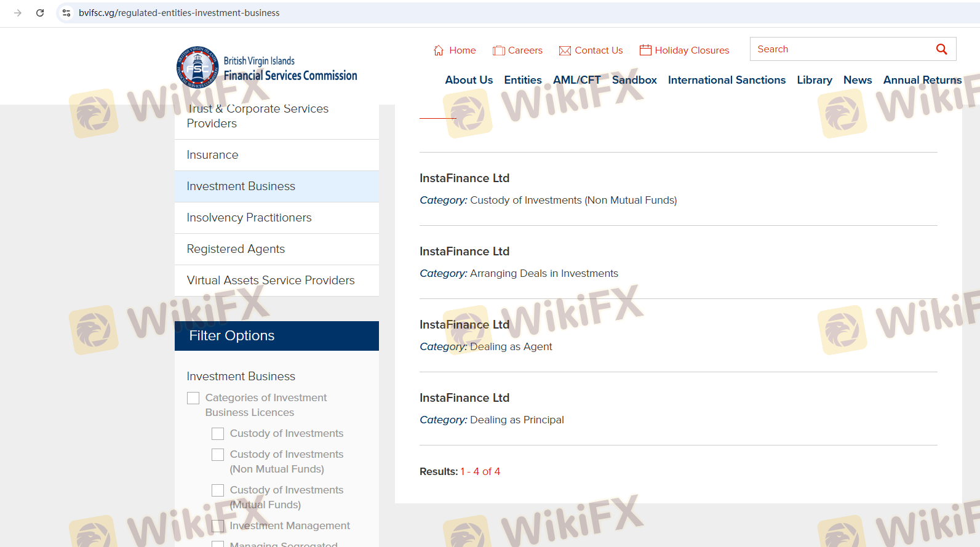Open InstaFinance Ltd entry for Arranging Deals
Image resolution: width=980 pixels, height=547 pixels.
coord(464,252)
